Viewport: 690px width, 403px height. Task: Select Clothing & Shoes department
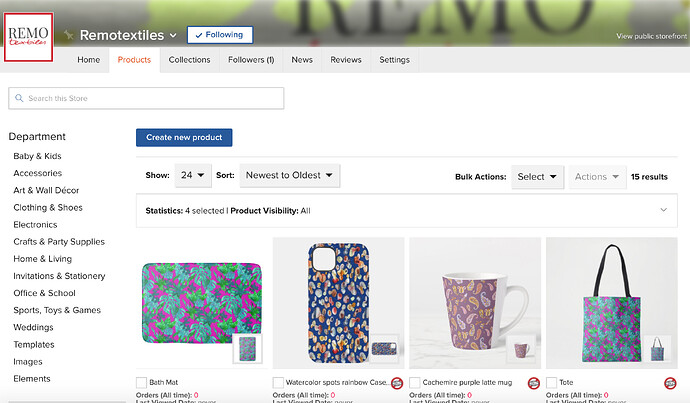click(48, 208)
